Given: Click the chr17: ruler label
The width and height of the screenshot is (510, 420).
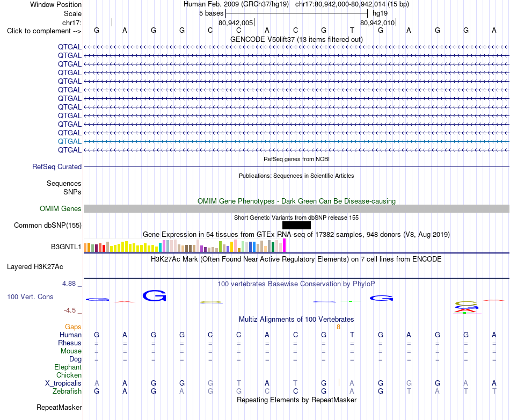Looking at the screenshot, I should pyautogui.click(x=72, y=23).
